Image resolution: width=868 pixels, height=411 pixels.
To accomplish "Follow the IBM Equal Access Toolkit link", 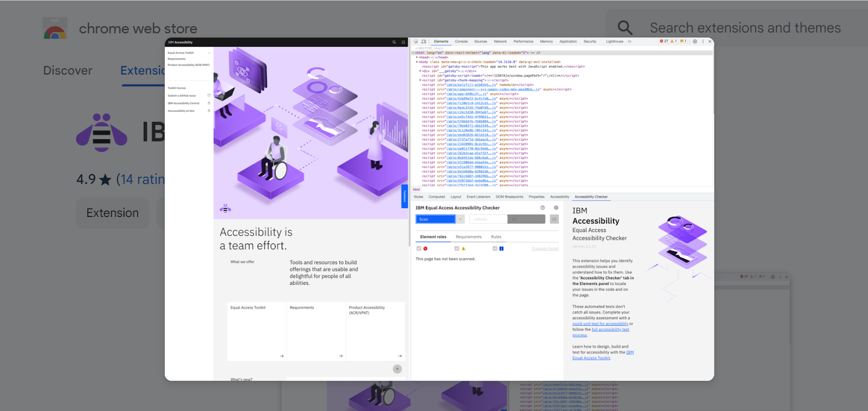I will pos(603,355).
